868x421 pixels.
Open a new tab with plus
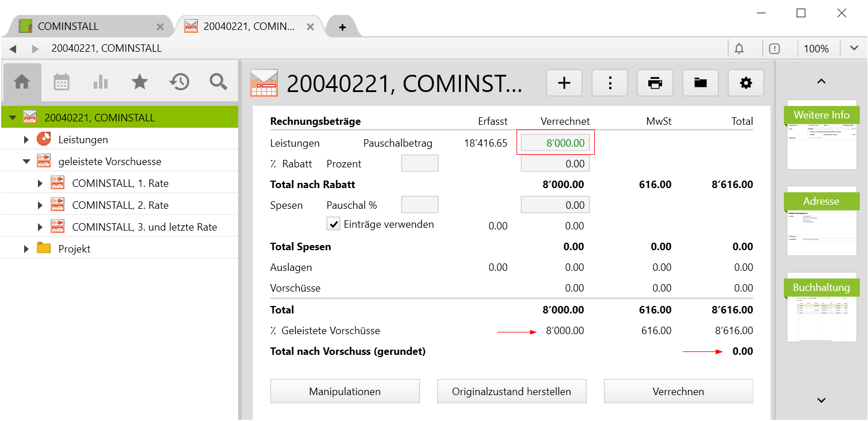click(342, 27)
